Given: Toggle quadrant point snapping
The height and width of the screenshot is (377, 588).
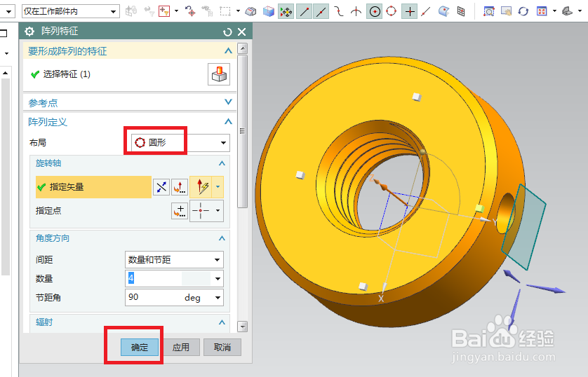Looking at the screenshot, I should click(x=391, y=12).
